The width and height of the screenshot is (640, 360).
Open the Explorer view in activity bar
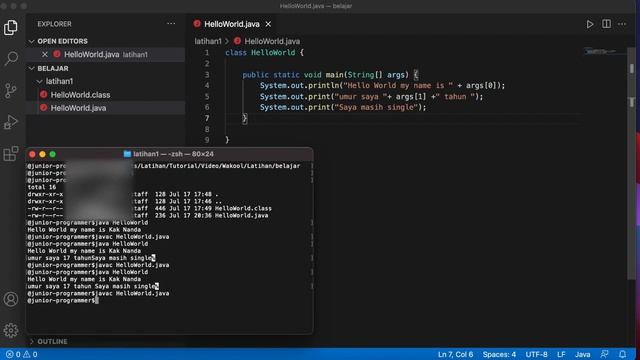(x=11, y=27)
